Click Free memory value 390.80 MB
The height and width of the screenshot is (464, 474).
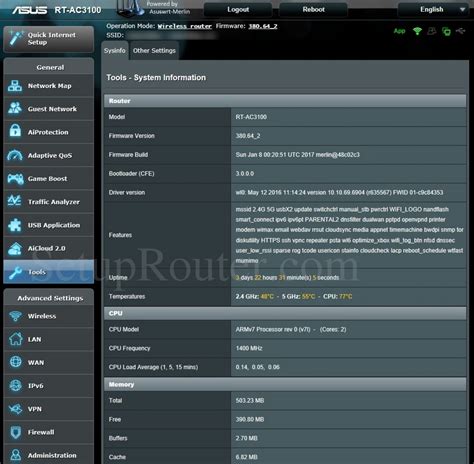250,419
